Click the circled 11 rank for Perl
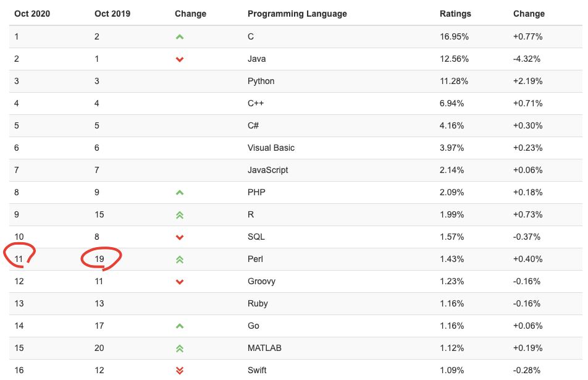This screenshot has width=588, height=380. tap(19, 259)
